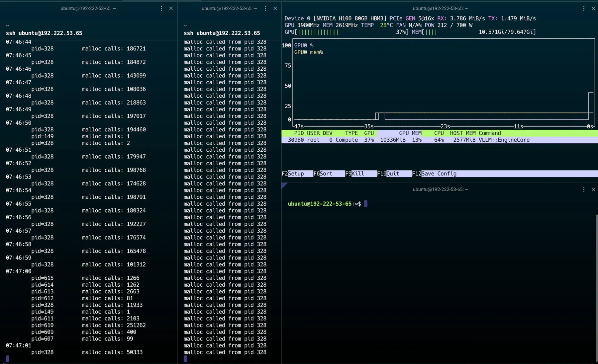Click timestamp 07:47:00 in left pane

(19, 271)
